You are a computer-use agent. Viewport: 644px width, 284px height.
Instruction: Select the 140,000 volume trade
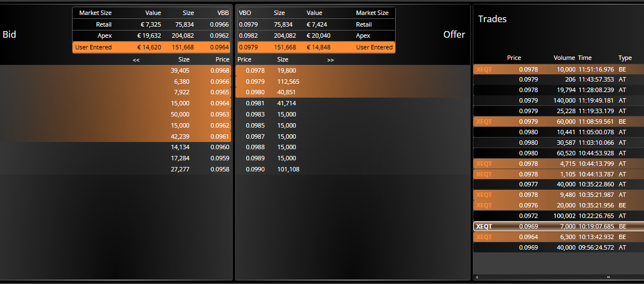pos(559,100)
